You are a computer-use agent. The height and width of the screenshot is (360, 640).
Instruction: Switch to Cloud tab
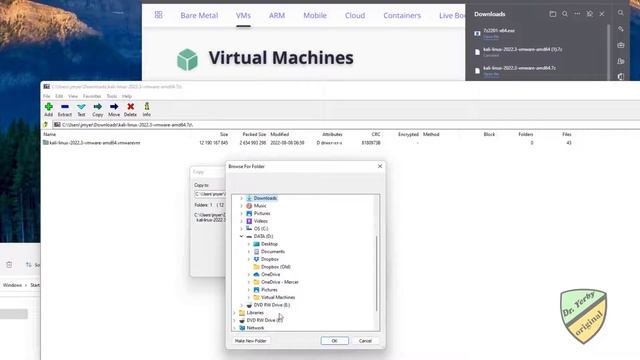click(x=355, y=16)
